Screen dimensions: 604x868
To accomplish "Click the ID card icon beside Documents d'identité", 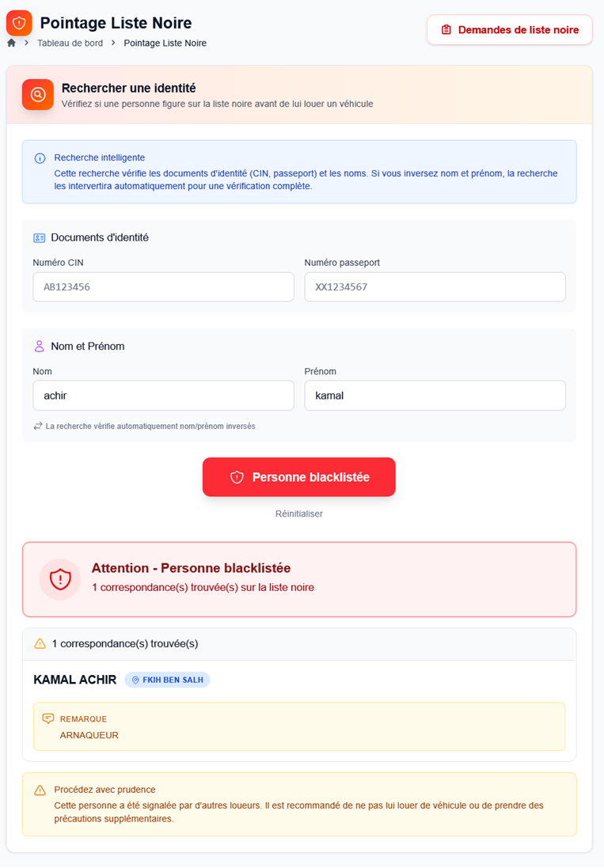I will [x=38, y=237].
